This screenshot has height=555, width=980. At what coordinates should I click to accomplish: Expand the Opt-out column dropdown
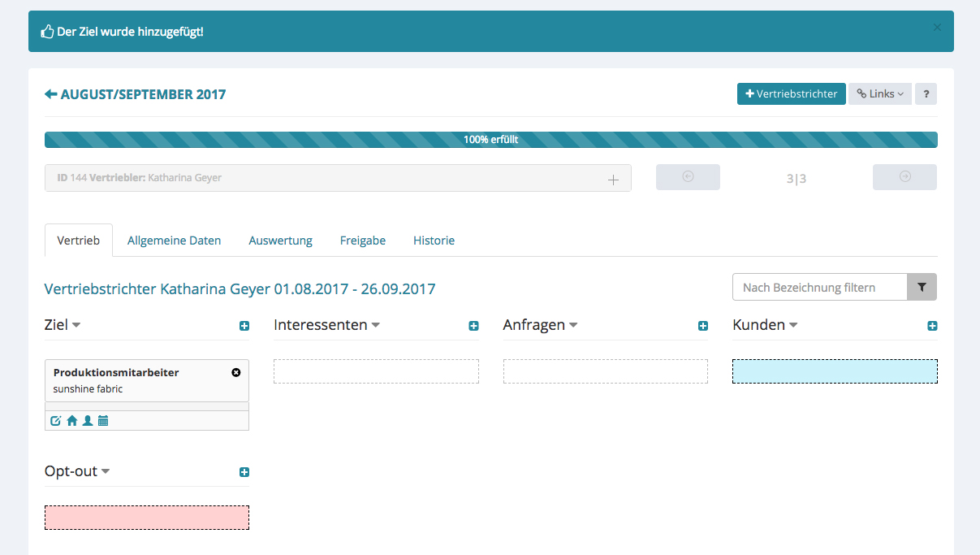click(106, 471)
